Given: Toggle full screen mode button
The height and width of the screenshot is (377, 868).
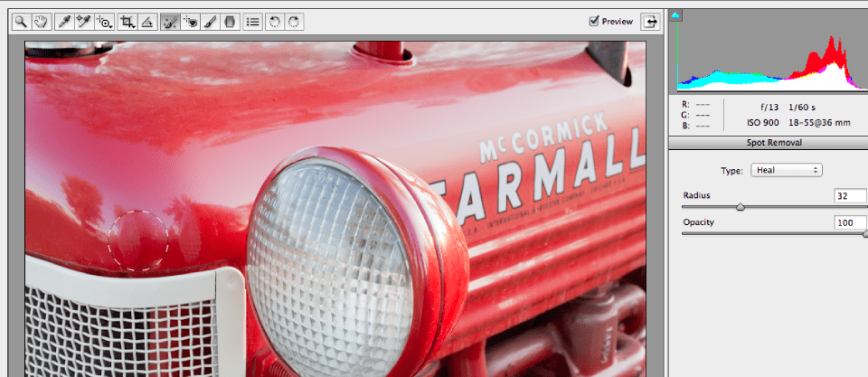Looking at the screenshot, I should (651, 22).
